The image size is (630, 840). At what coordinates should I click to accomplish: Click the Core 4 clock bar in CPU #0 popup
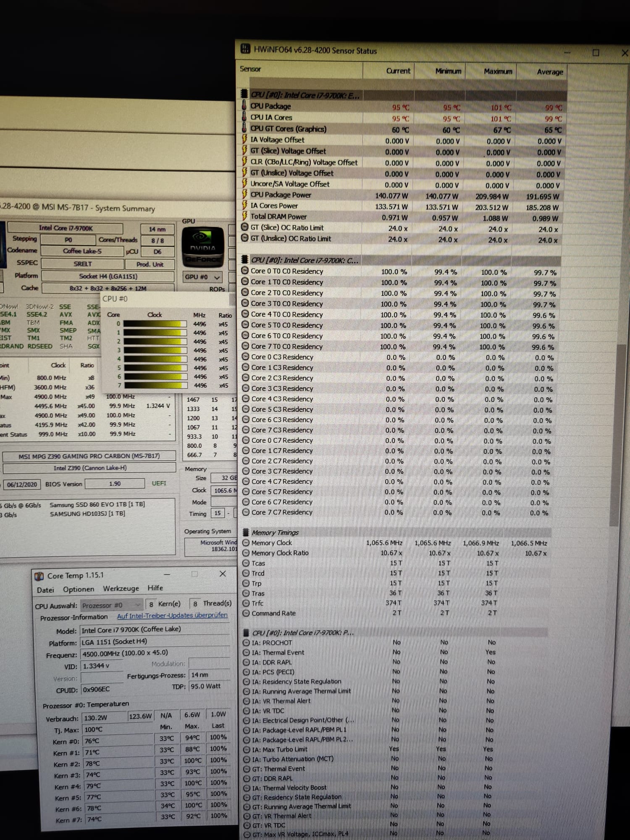coord(155,359)
